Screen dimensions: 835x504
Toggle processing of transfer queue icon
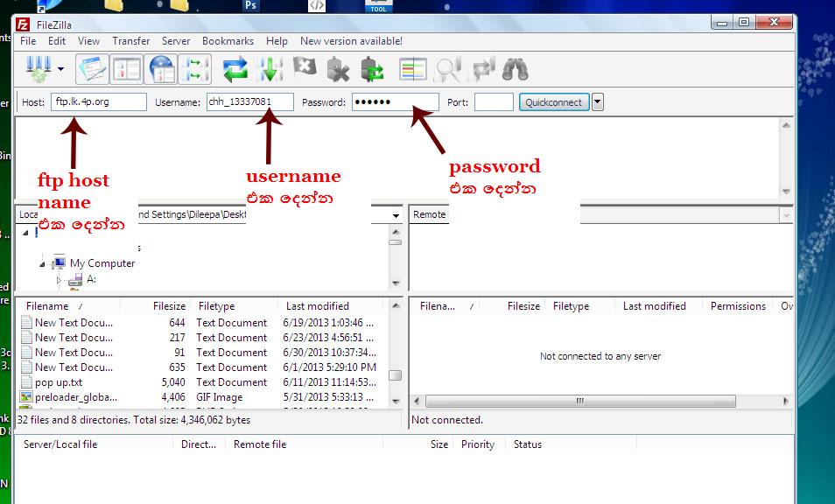pos(270,69)
